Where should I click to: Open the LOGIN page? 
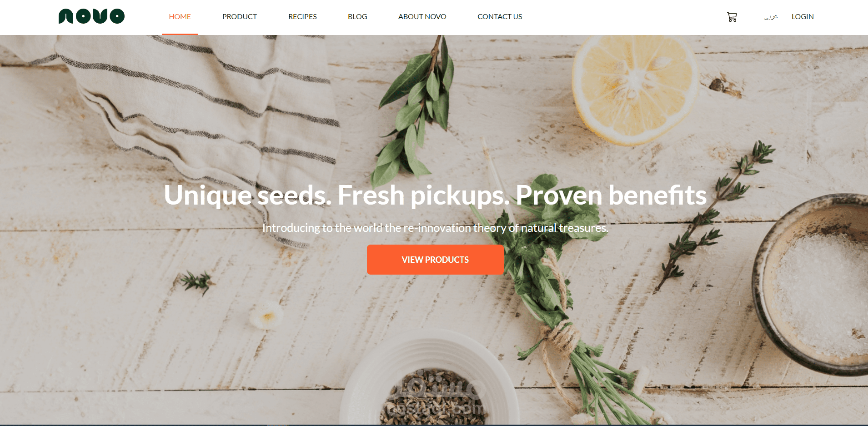coord(803,16)
